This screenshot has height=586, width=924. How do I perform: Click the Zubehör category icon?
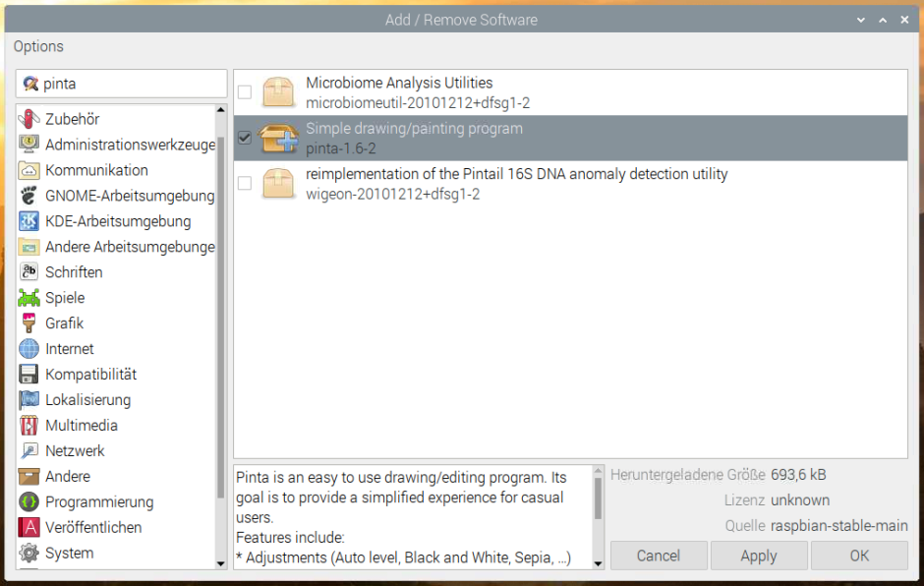29,119
